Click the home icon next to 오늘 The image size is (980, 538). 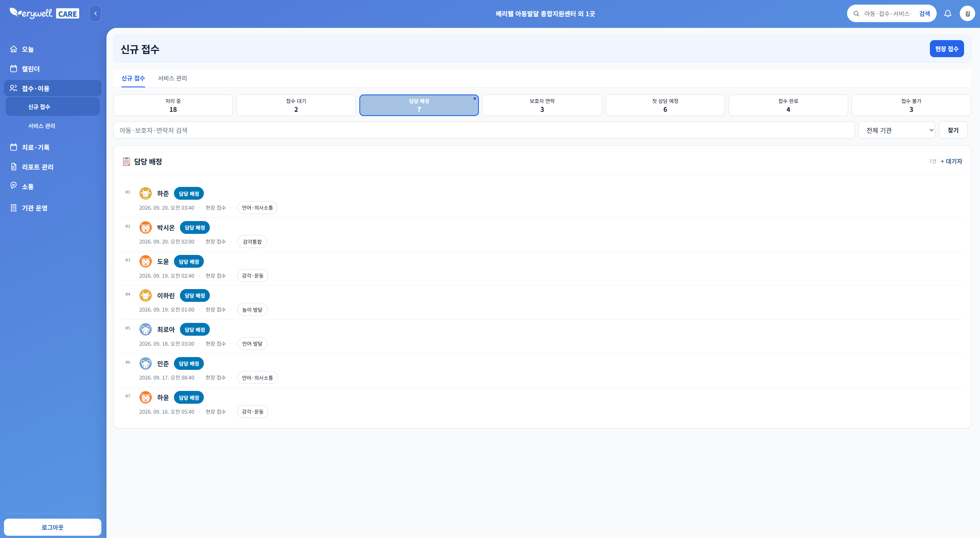point(14,49)
